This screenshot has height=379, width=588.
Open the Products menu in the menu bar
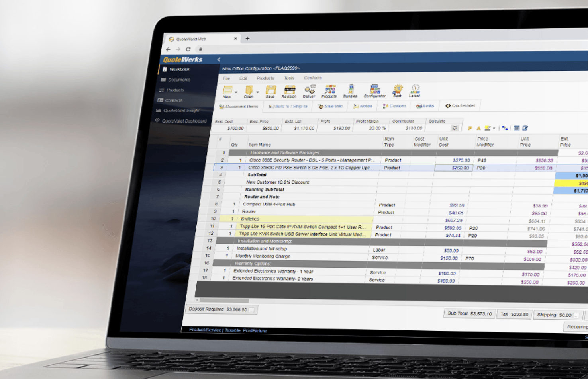[x=265, y=78]
